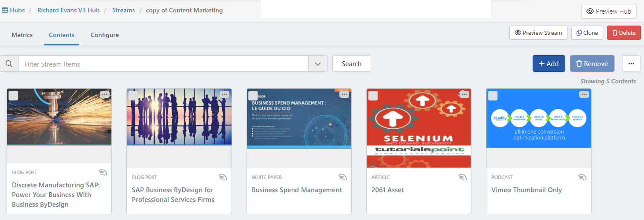The width and height of the screenshot is (644, 220).
Task: Click the Clone button
Action: 587,33
